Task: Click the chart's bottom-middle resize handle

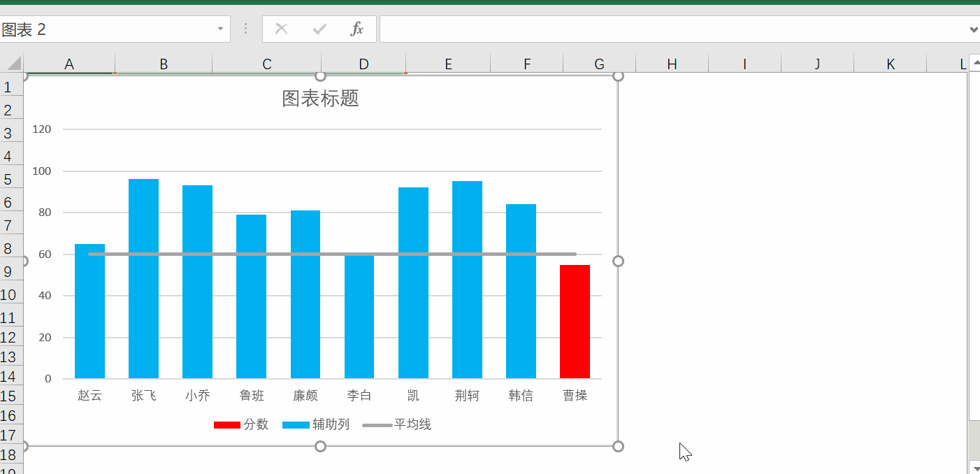Action: click(321, 446)
